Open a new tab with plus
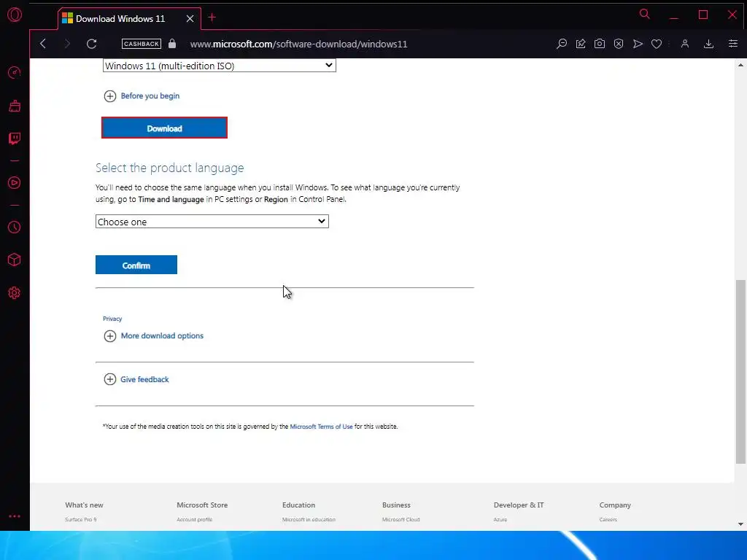The height and width of the screenshot is (560, 747). 212,17
